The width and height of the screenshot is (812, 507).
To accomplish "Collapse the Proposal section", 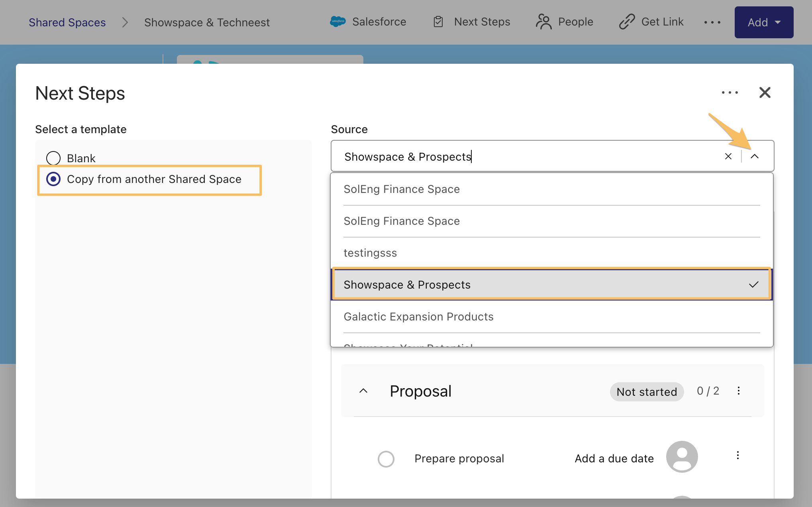I will 363,391.
